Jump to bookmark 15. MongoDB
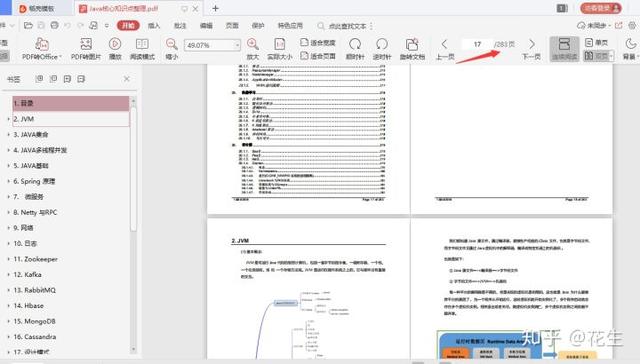 pyautogui.click(x=34, y=321)
